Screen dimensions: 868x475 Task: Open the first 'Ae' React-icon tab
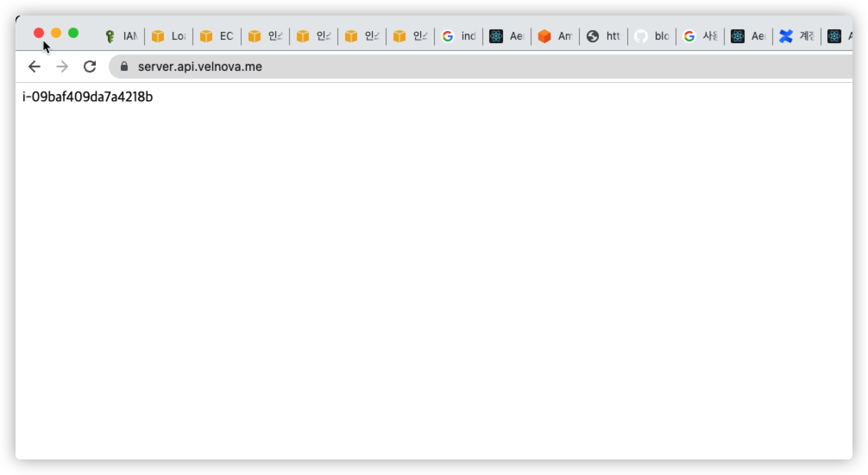pyautogui.click(x=507, y=36)
